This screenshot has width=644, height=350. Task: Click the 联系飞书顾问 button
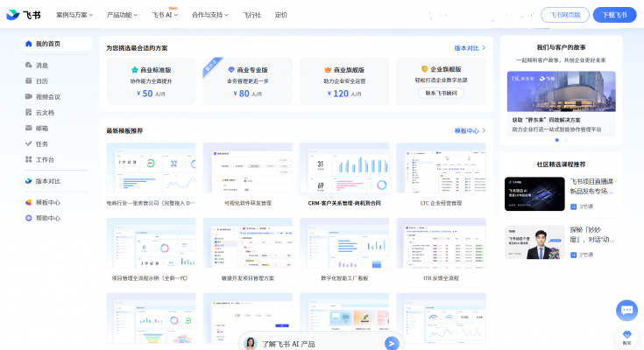pos(441,93)
